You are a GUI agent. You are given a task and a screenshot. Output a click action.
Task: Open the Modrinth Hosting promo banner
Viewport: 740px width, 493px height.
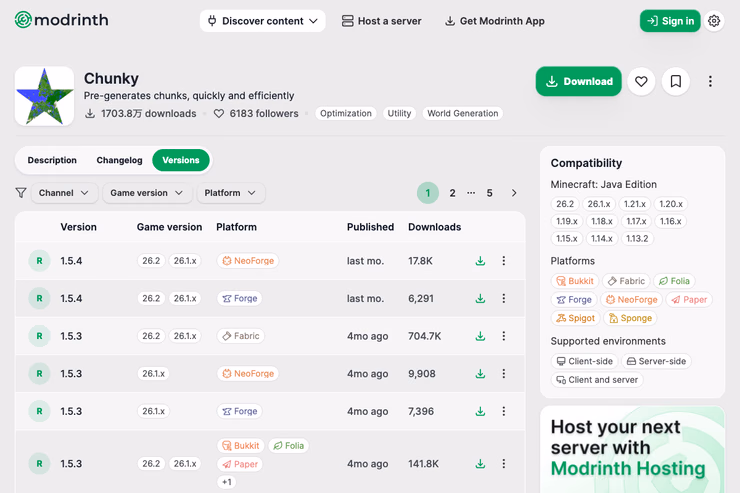(632, 450)
